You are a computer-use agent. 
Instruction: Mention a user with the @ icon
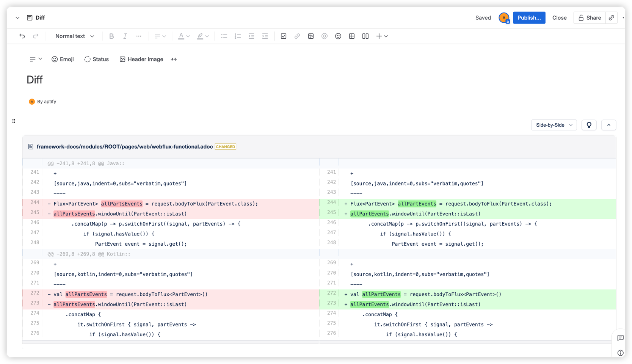[325, 36]
